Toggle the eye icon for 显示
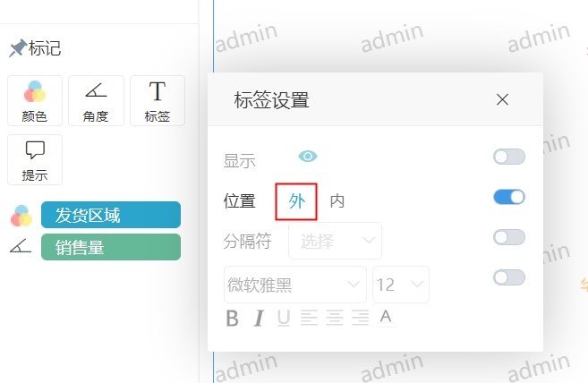The image size is (588, 383). coord(308,156)
